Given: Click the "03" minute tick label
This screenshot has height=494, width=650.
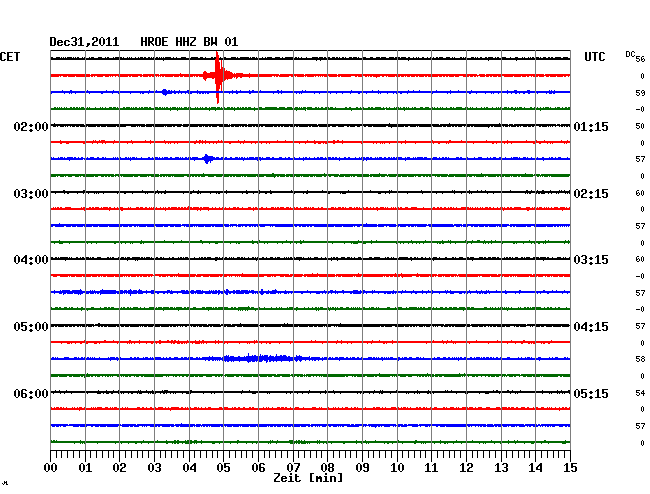Looking at the screenshot, I should (154, 467).
